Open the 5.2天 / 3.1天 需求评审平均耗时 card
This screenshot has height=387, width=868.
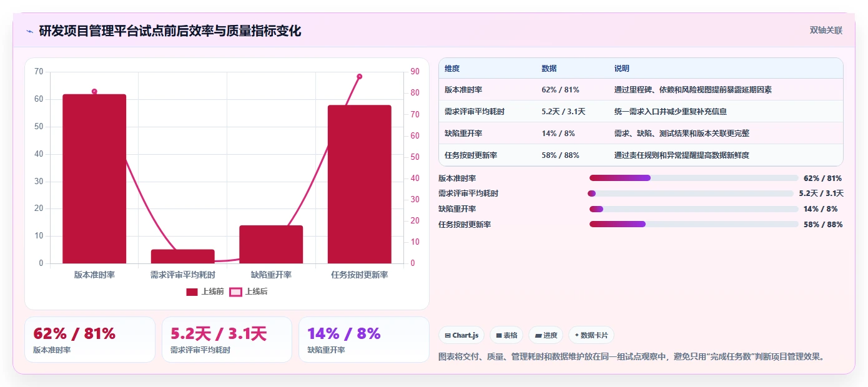click(x=227, y=340)
